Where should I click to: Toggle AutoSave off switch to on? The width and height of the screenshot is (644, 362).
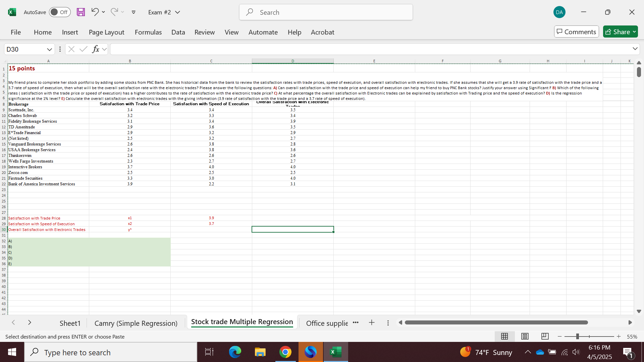coord(60,12)
